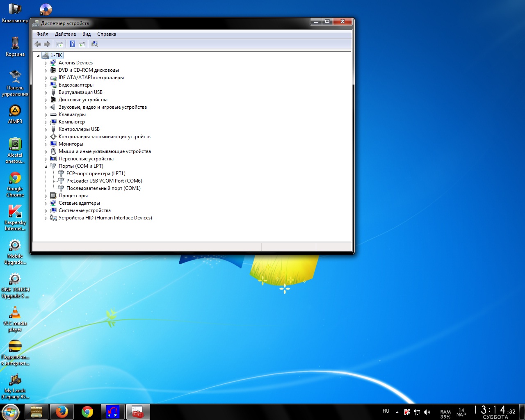Image resolution: width=525 pixels, height=420 pixels.
Task: Open the Windows Start menu
Action: tap(10, 412)
